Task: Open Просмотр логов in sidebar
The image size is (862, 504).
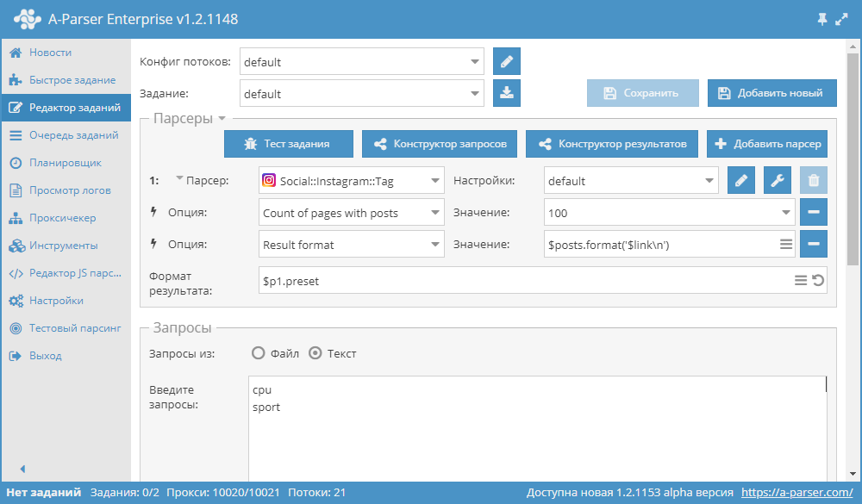Action: tap(66, 190)
